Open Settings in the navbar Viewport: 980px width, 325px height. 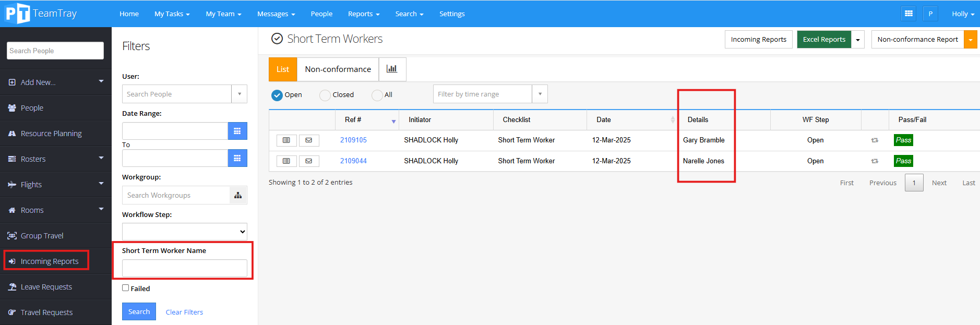point(452,14)
